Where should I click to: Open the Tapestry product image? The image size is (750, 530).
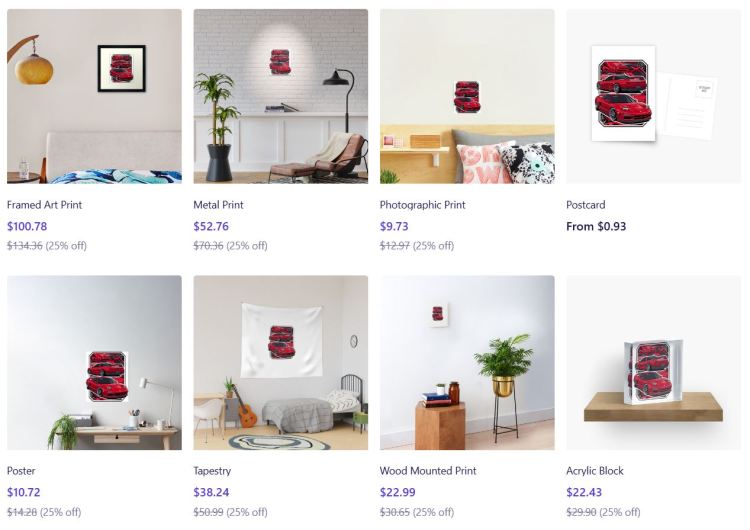281,363
